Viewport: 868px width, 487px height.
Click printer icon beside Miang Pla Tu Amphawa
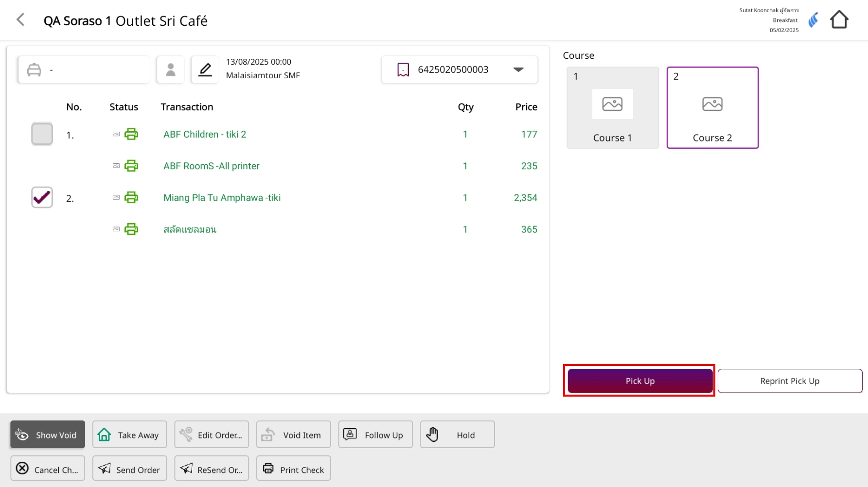pos(131,197)
